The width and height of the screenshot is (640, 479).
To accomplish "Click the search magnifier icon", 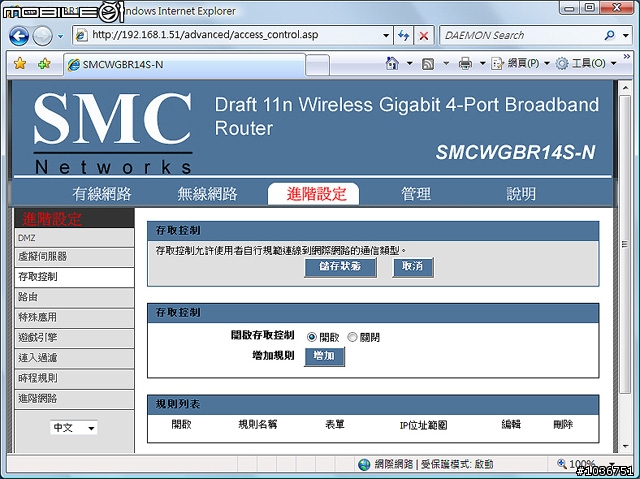I will [x=610, y=35].
